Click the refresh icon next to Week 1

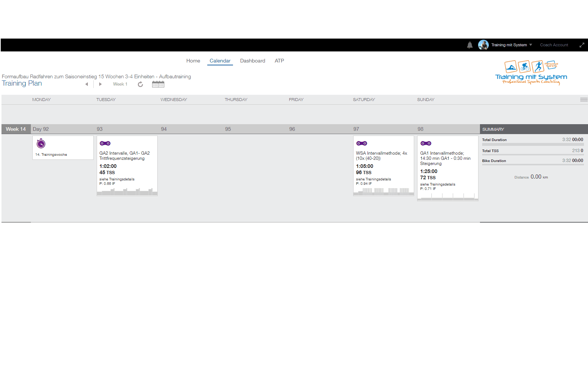click(140, 84)
